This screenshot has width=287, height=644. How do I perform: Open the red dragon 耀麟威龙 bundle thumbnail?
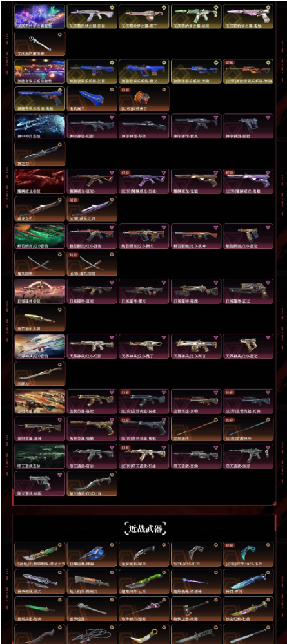(x=40, y=181)
